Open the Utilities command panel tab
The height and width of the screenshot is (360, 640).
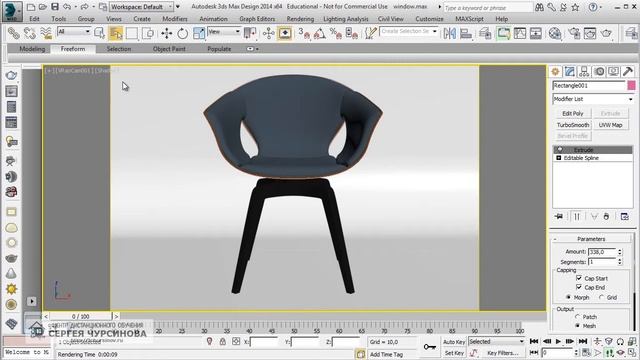(628, 71)
